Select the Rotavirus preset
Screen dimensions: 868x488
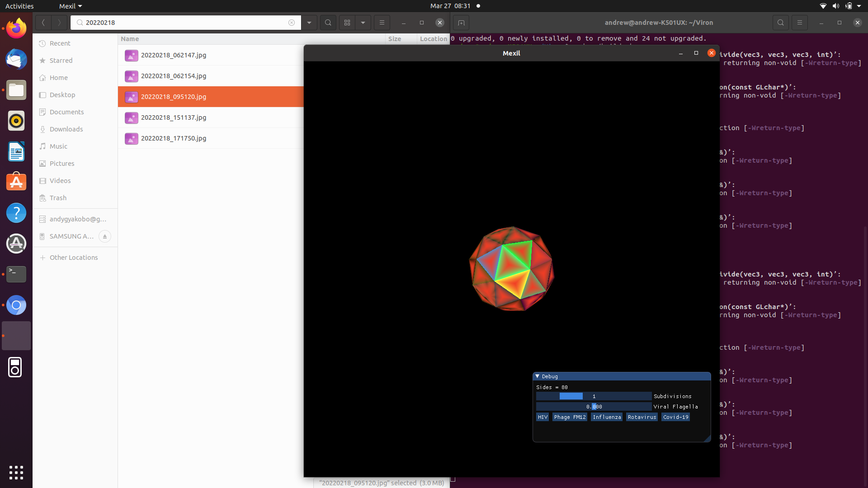642,417
